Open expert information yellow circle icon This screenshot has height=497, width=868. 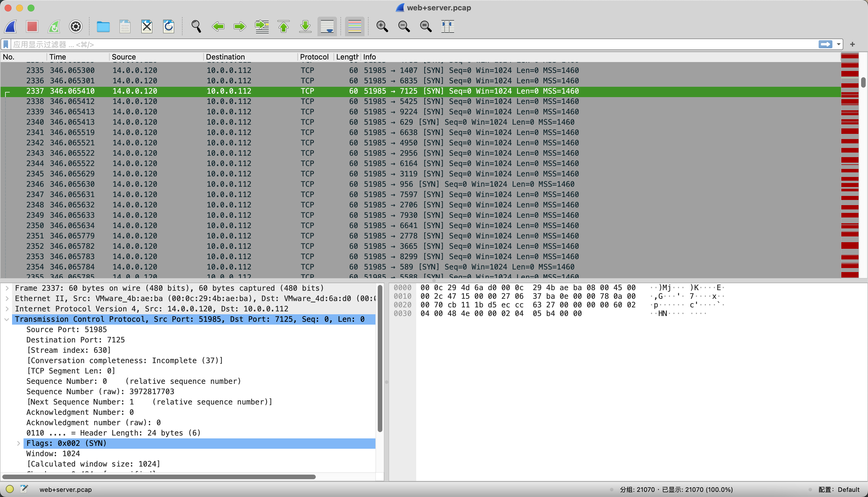tap(9, 489)
